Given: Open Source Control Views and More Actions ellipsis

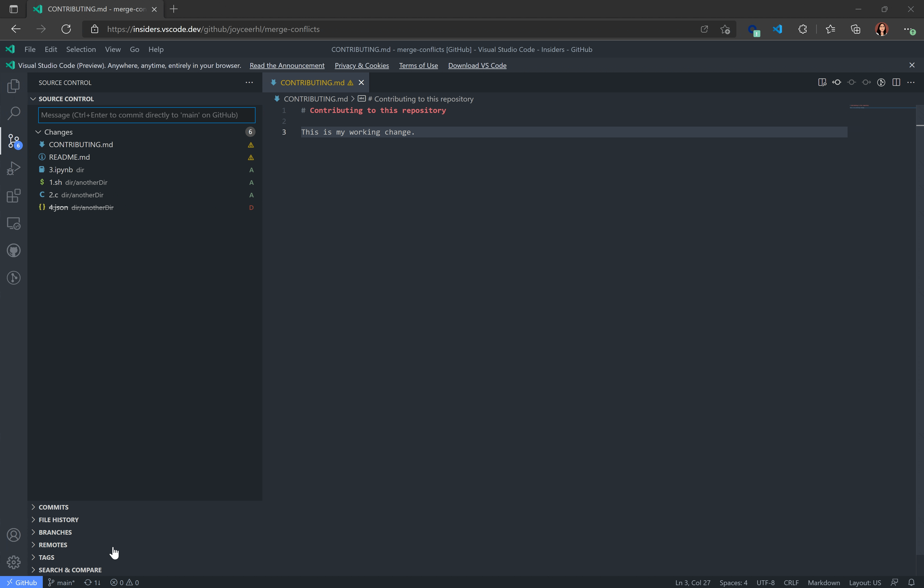Looking at the screenshot, I should pyautogui.click(x=249, y=82).
